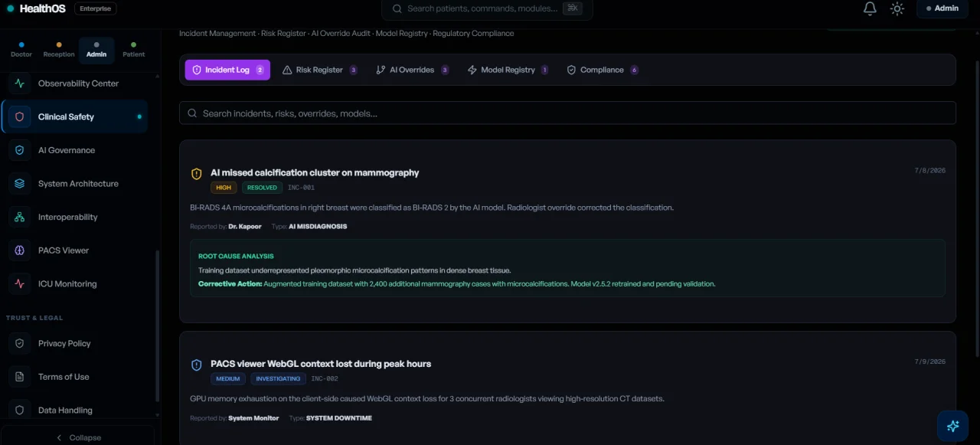Viewport: 980px width, 445px height.
Task: Click the search incidents input field
Action: (567, 113)
